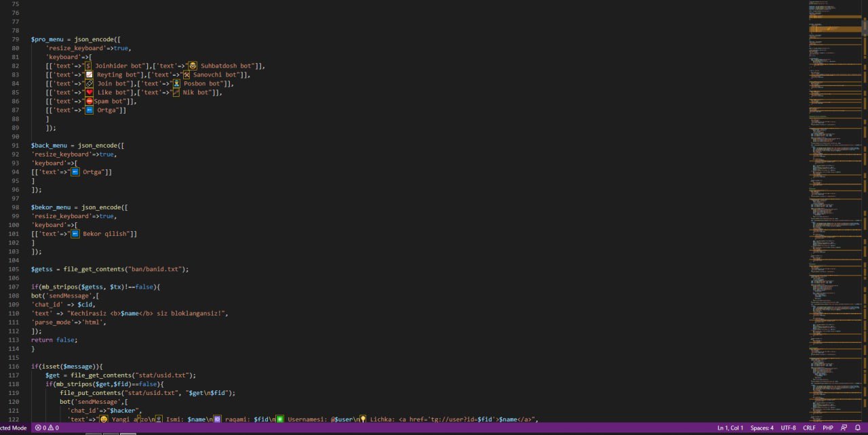Click the feedback icon in status bar
Viewport: 868px width, 435px height.
click(844, 428)
